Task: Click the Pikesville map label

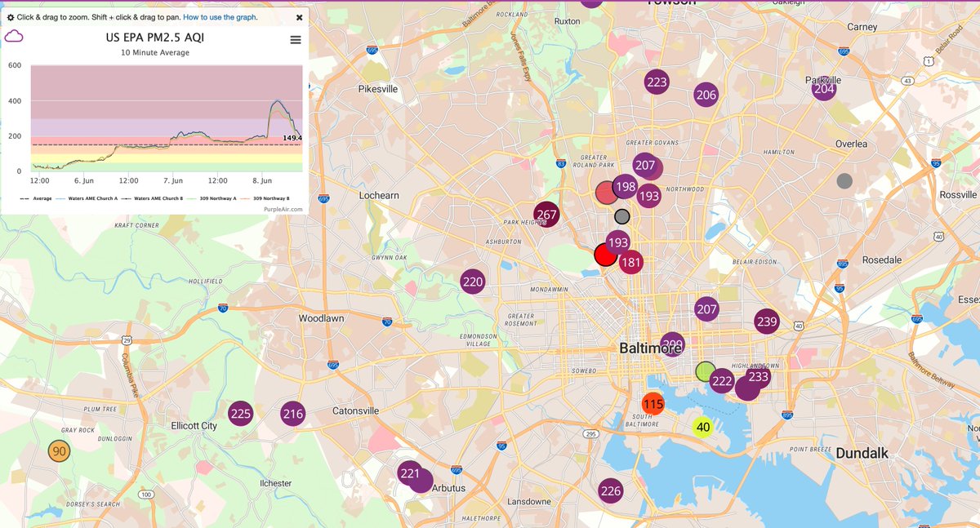Action: (377, 88)
